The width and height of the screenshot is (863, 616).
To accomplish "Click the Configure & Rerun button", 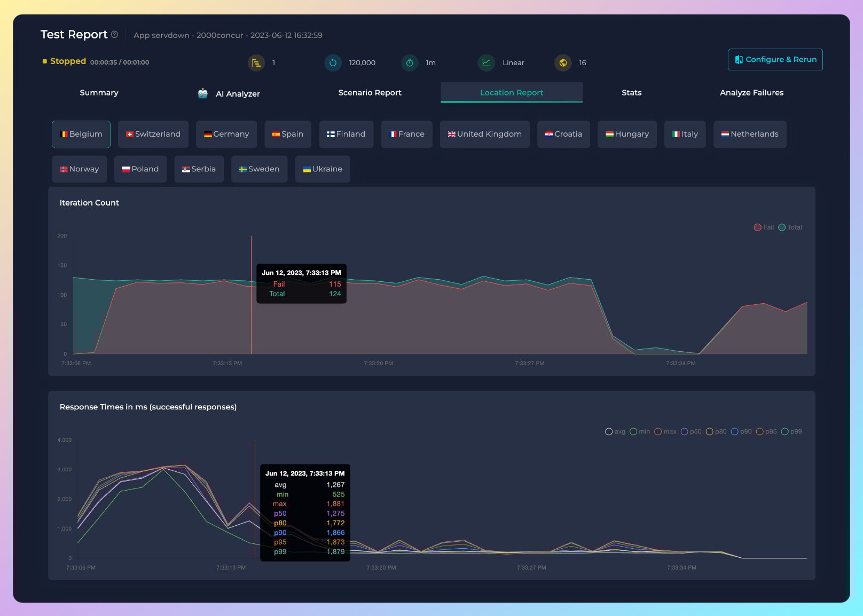I will pyautogui.click(x=775, y=59).
